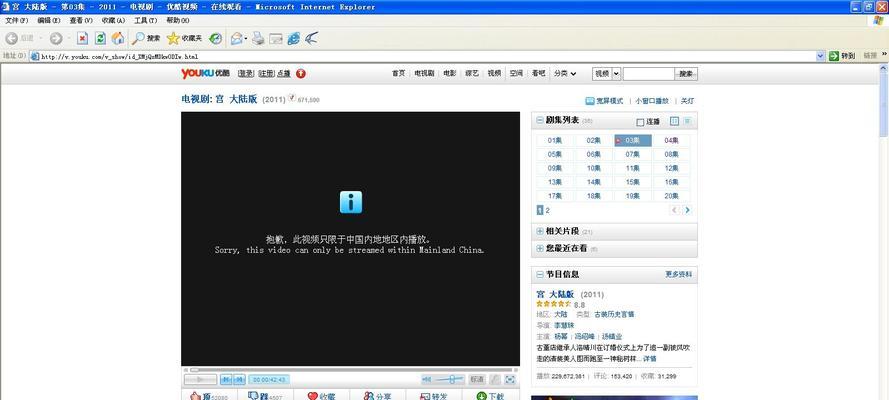Stop page loading with red X icon
This screenshot has height=400, width=889.
click(82, 39)
